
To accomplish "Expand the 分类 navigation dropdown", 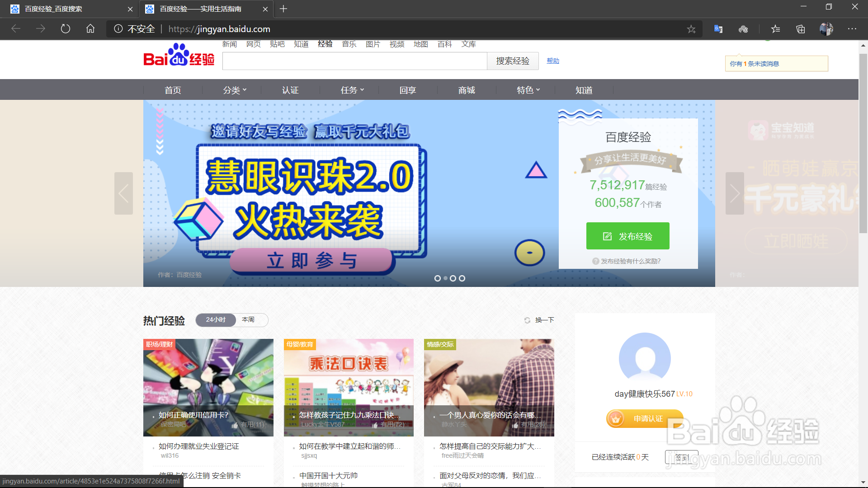I will [x=235, y=90].
